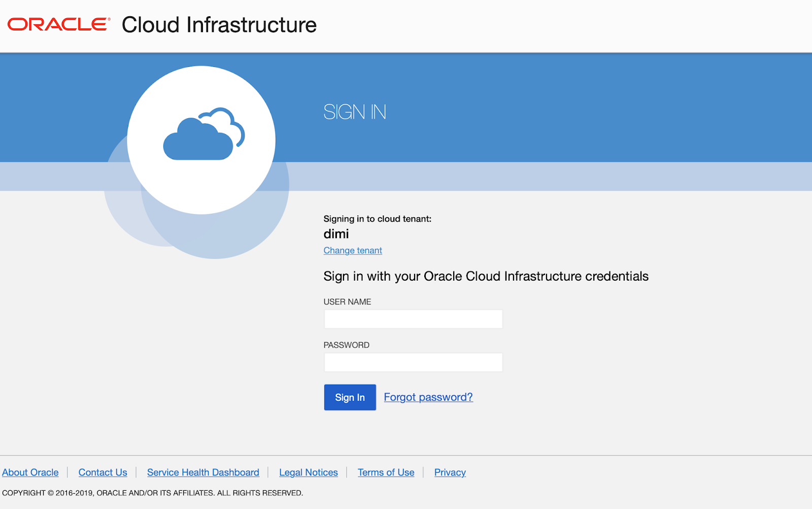Open the Privacy link
Image resolution: width=812 pixels, height=509 pixels.
click(x=450, y=472)
